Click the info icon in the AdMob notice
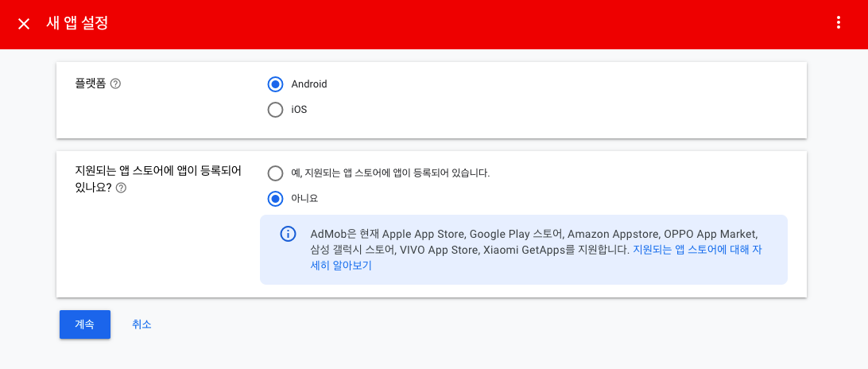 [x=288, y=234]
